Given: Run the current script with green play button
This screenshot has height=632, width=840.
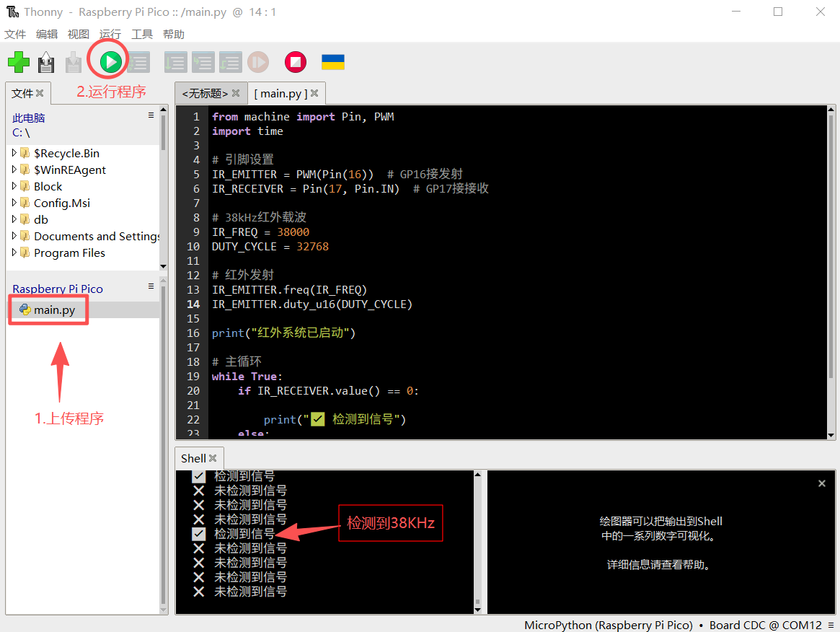Looking at the screenshot, I should [110, 62].
